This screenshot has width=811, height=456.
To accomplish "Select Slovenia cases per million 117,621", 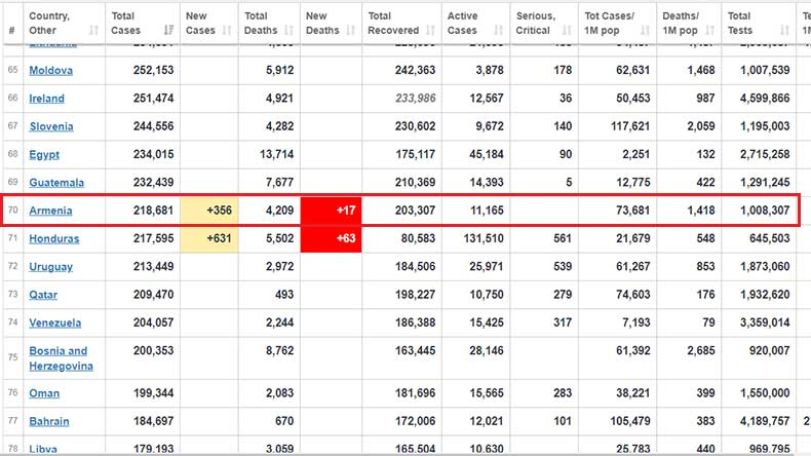I will (x=630, y=126).
